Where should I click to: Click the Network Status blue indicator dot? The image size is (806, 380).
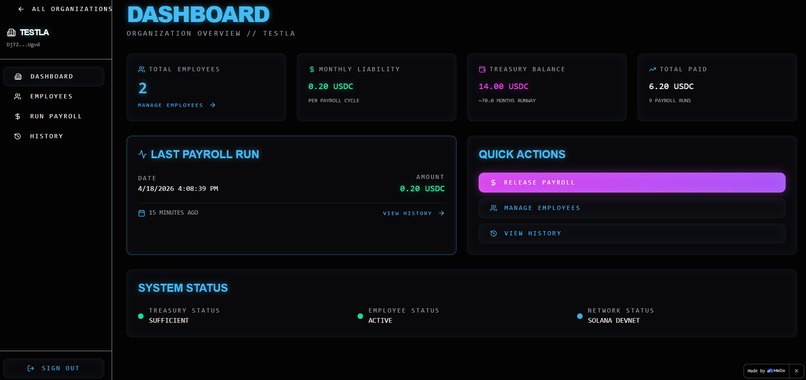(x=580, y=316)
